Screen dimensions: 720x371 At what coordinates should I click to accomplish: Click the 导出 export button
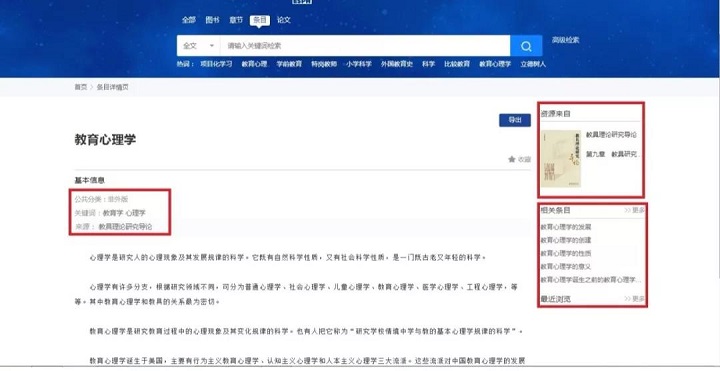(x=515, y=120)
